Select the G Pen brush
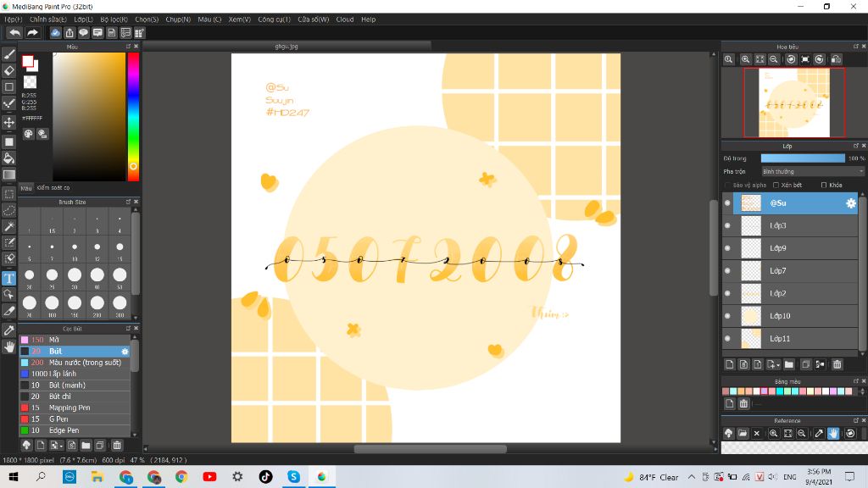 pos(75,419)
